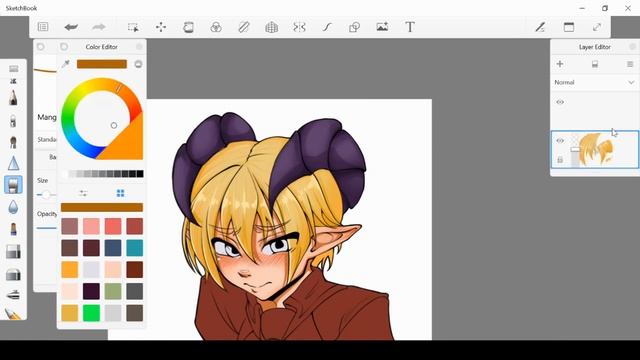Pick the olive green swatch

pyautogui.click(x=113, y=291)
